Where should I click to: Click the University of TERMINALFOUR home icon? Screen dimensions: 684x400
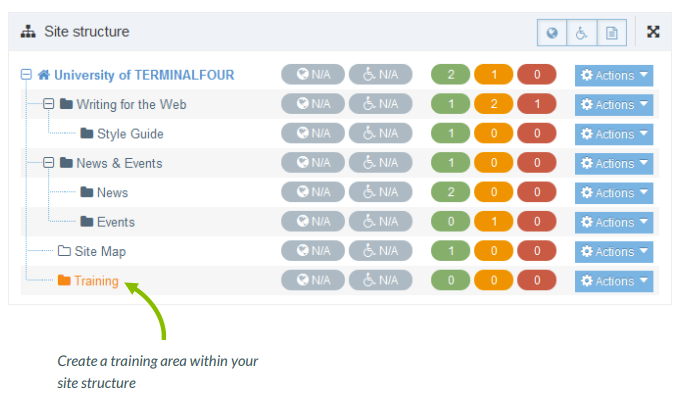click(43, 75)
